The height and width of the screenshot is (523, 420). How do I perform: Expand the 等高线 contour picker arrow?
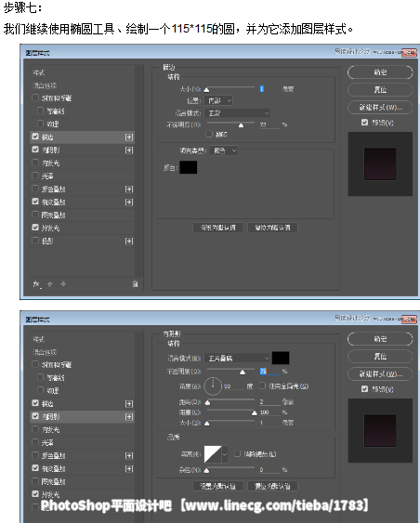point(225,454)
